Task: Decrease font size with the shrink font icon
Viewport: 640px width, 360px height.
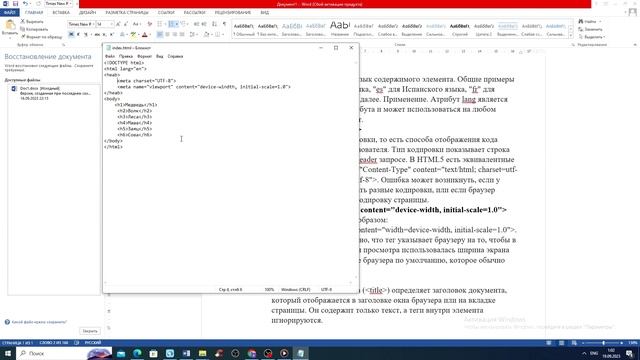Action: [x=126, y=24]
